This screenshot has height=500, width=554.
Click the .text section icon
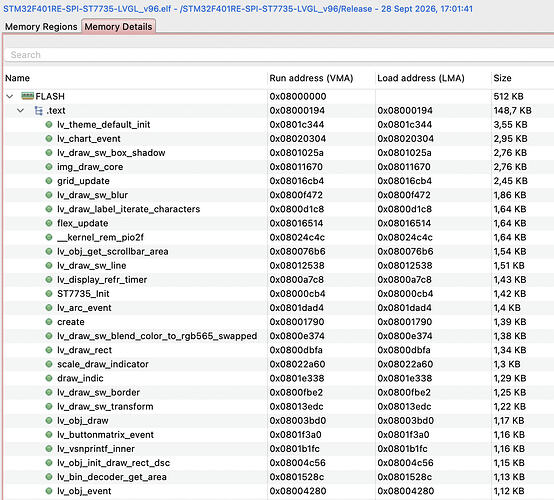point(38,110)
